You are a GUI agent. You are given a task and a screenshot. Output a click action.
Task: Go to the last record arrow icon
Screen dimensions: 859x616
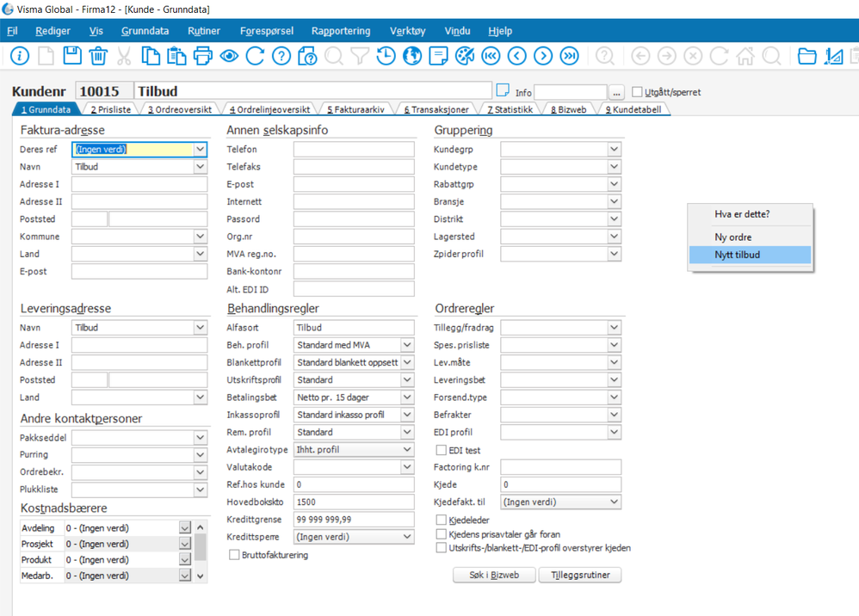[x=569, y=57]
